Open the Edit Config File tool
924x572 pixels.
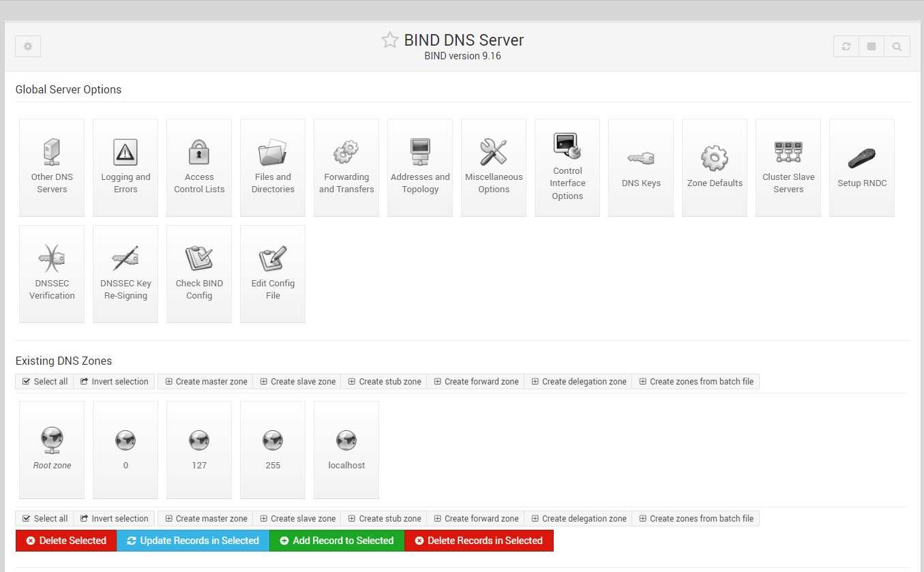tap(273, 273)
